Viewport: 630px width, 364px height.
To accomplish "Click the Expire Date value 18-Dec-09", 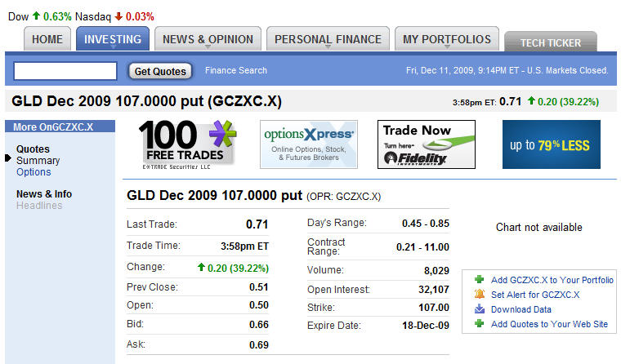I will [x=426, y=325].
